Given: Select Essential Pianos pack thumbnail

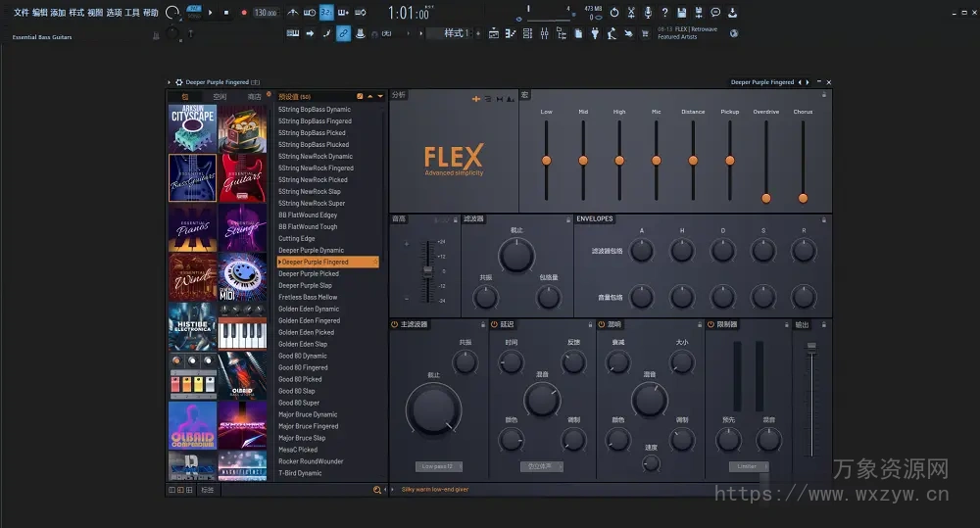Looking at the screenshot, I should pos(192,227).
